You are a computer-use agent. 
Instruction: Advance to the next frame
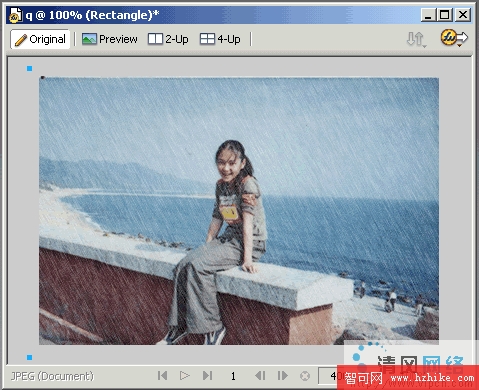[x=282, y=376]
